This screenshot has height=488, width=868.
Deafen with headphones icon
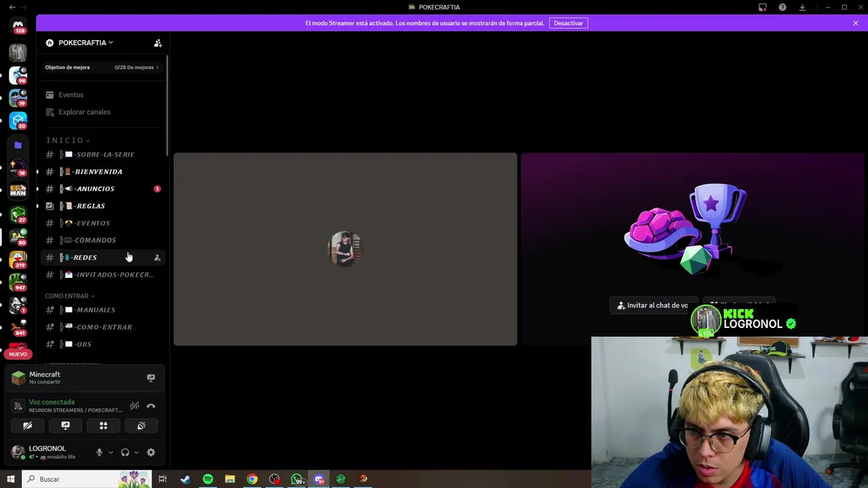(x=125, y=452)
